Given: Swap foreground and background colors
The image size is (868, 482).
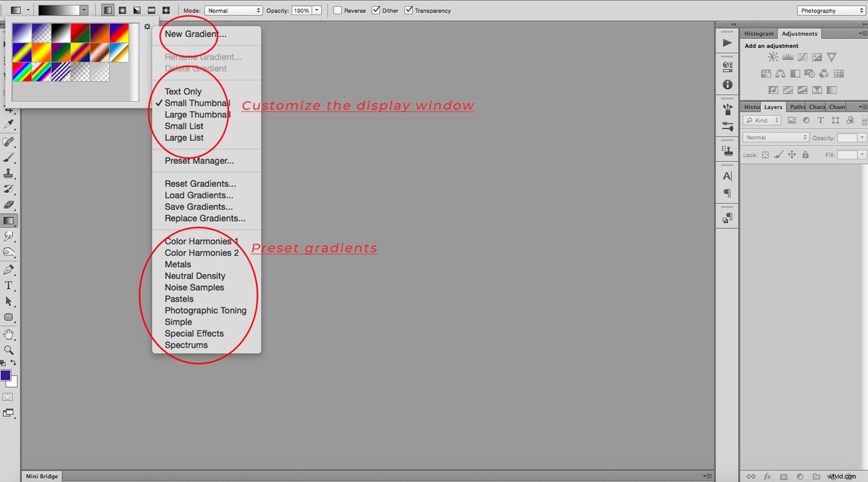Looking at the screenshot, I should (13, 363).
